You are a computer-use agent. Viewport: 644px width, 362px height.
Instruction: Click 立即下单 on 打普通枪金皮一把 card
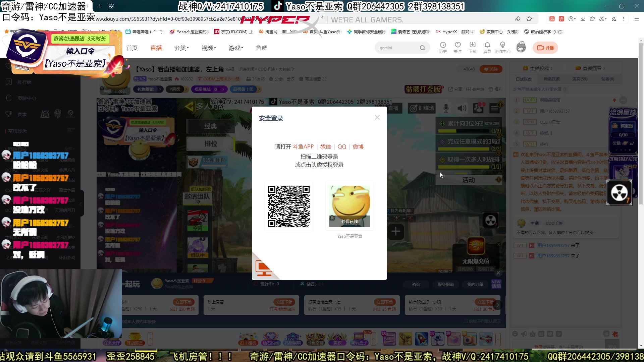[385, 302]
